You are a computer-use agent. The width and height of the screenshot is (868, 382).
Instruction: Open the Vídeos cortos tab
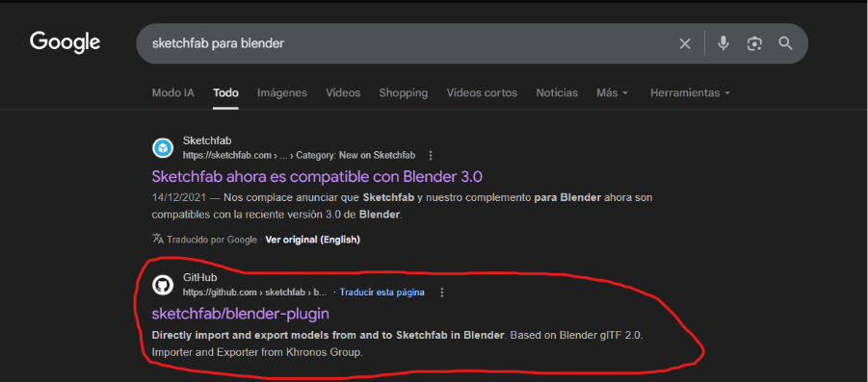point(482,93)
